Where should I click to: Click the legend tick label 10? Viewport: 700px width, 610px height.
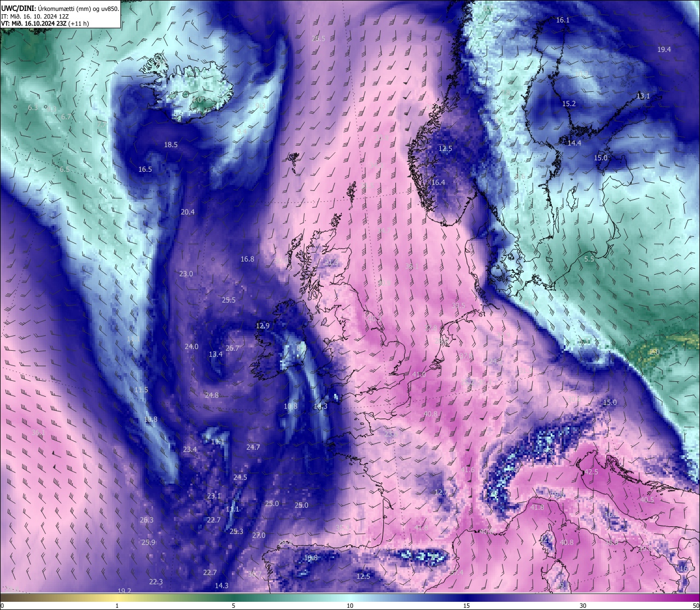coord(350,606)
